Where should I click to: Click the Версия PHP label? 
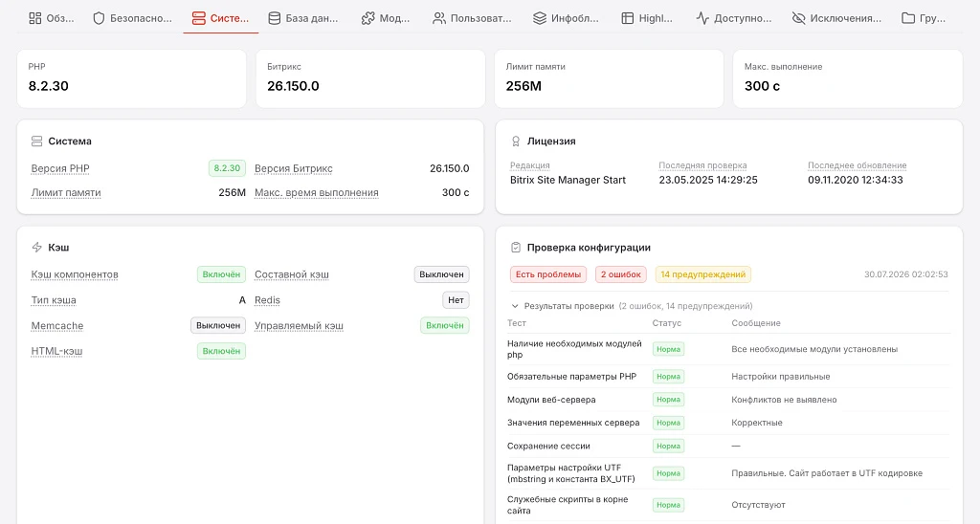(60, 168)
